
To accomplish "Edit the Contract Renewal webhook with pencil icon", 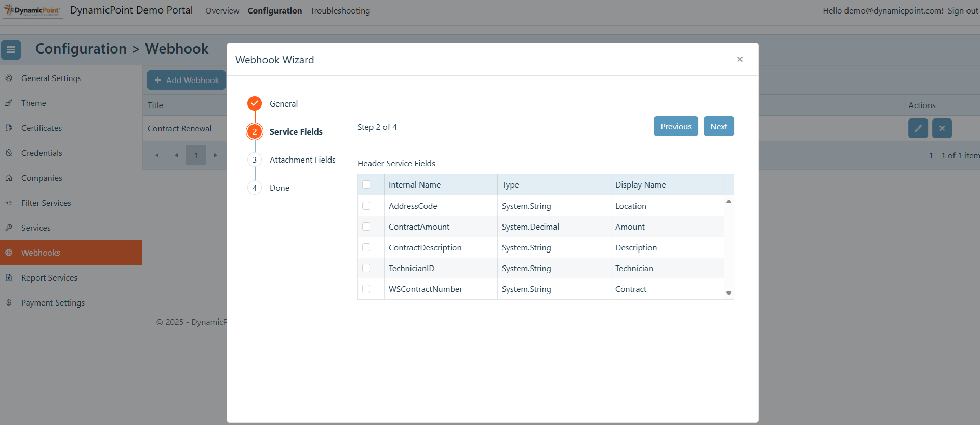I will click(918, 128).
